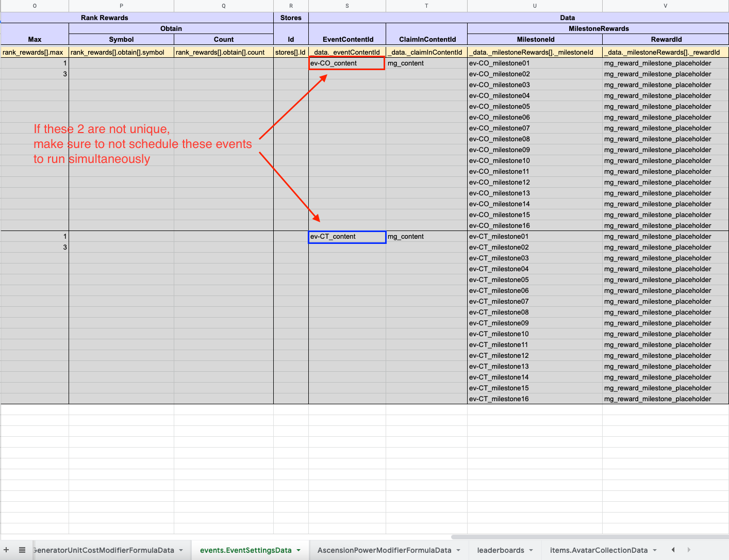The width and height of the screenshot is (729, 560).
Task: Select the RewardId header cell
Action: (665, 39)
